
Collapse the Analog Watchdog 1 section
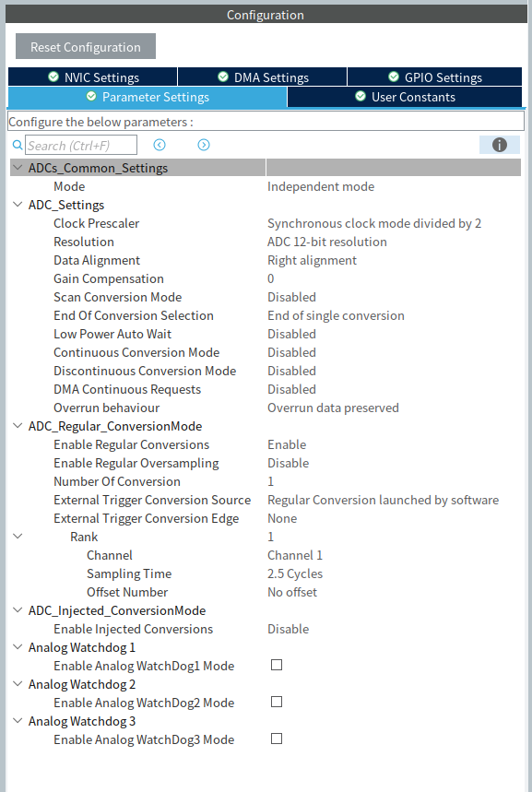point(18,647)
